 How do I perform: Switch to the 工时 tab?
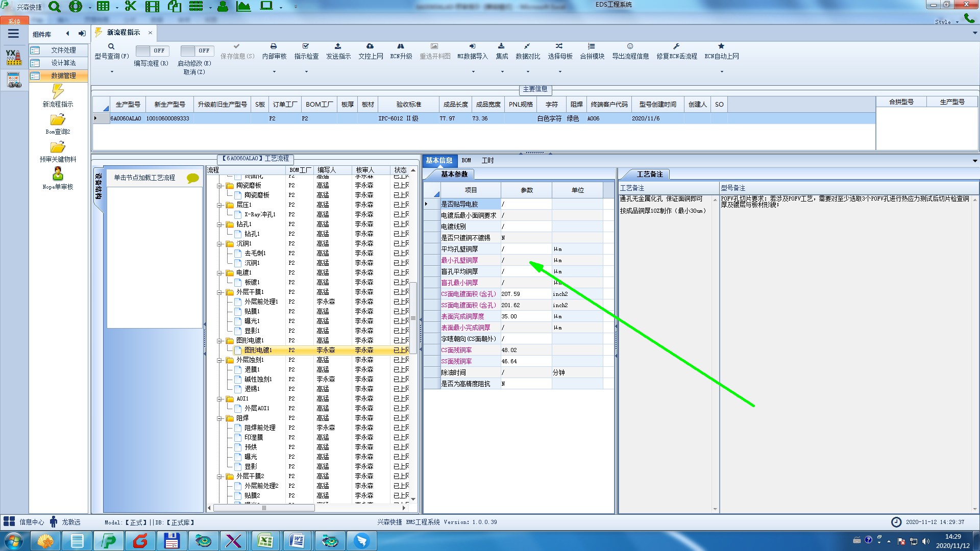click(x=487, y=160)
